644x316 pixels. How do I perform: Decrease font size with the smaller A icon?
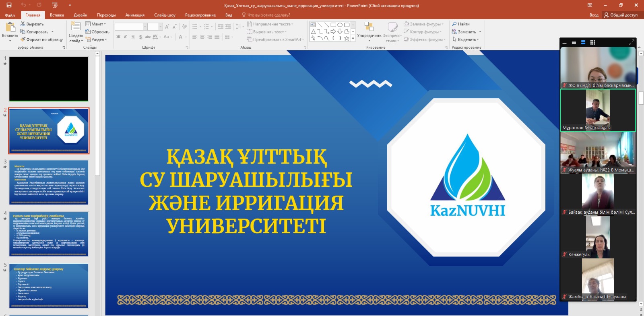pos(174,27)
